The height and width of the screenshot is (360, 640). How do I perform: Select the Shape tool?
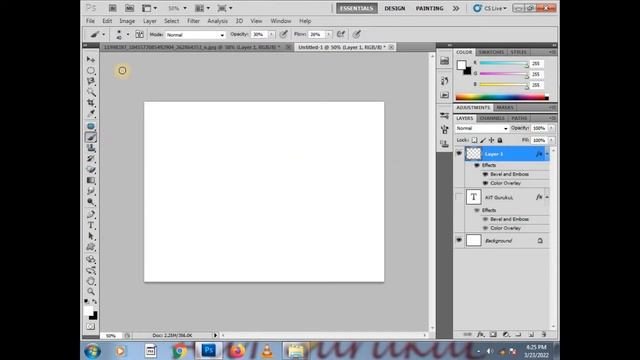[91, 247]
